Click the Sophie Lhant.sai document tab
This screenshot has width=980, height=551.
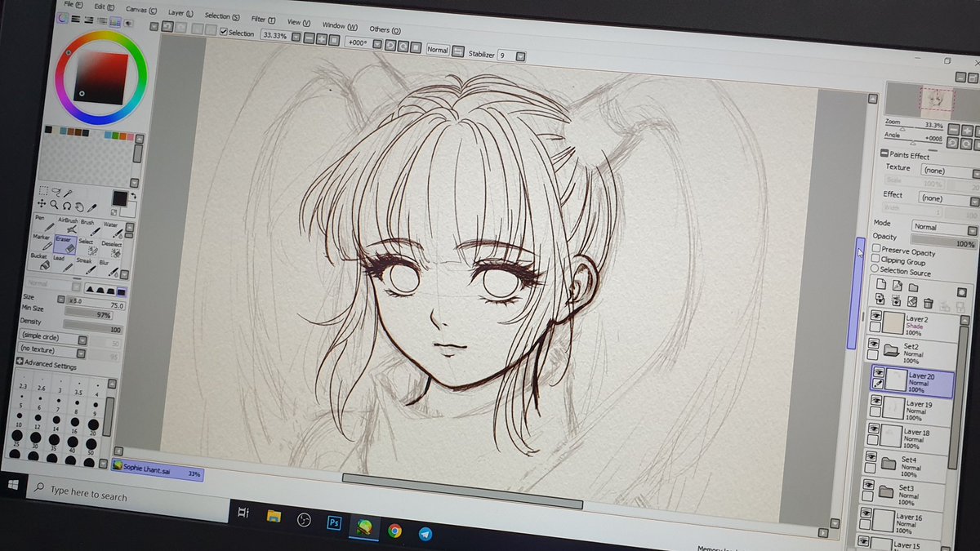(x=157, y=470)
